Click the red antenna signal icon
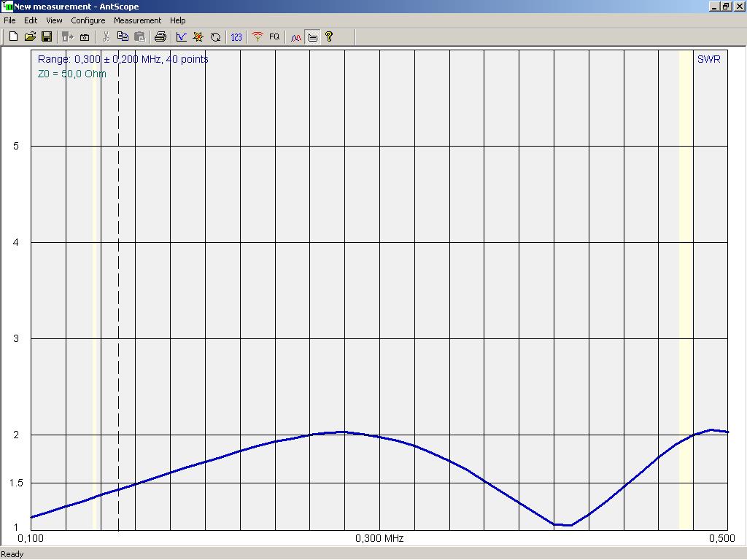The height and width of the screenshot is (560, 747). point(258,36)
